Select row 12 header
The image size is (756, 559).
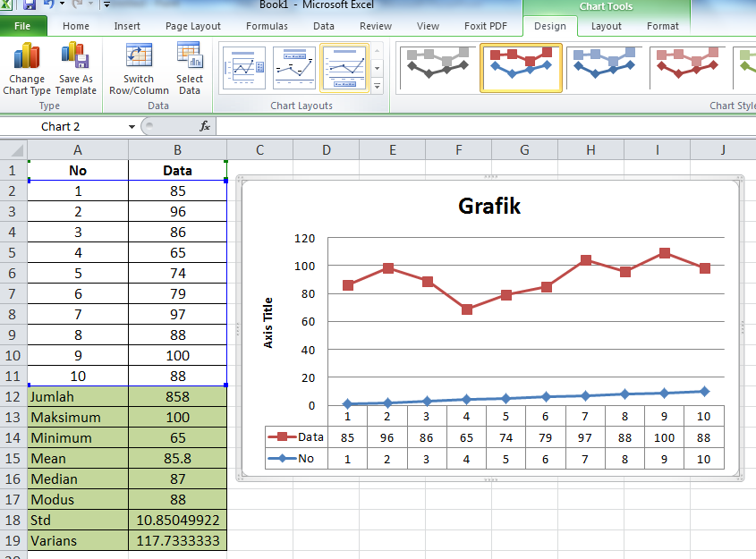tap(13, 396)
